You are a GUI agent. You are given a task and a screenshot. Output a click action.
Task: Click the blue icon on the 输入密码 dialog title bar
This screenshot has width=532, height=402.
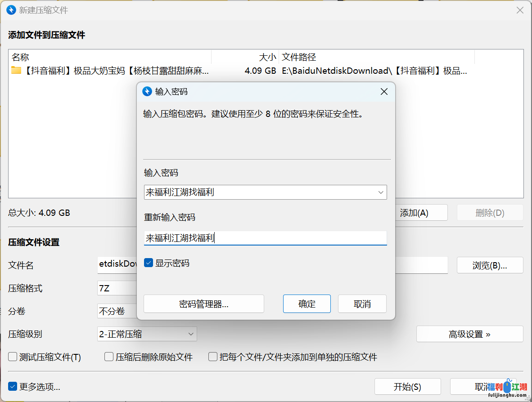(x=147, y=91)
